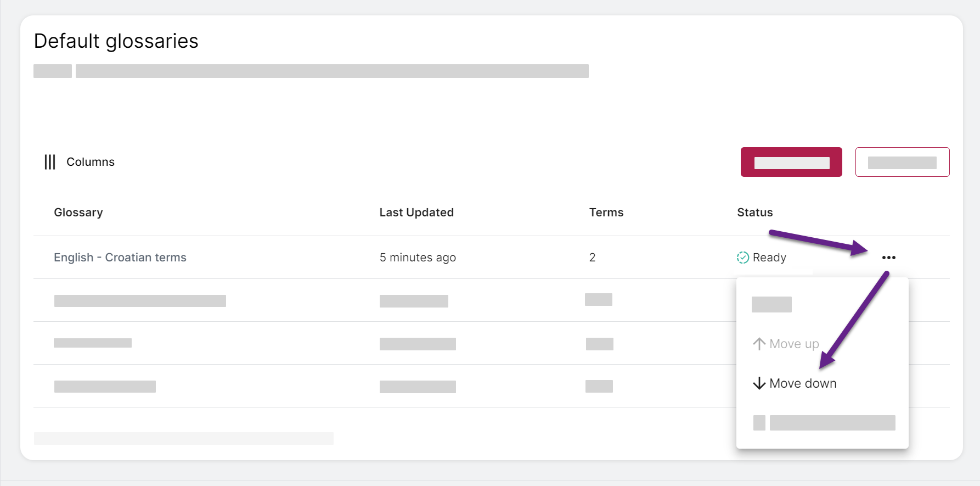Sort by Terms column header
The height and width of the screenshot is (486, 980).
tap(606, 213)
